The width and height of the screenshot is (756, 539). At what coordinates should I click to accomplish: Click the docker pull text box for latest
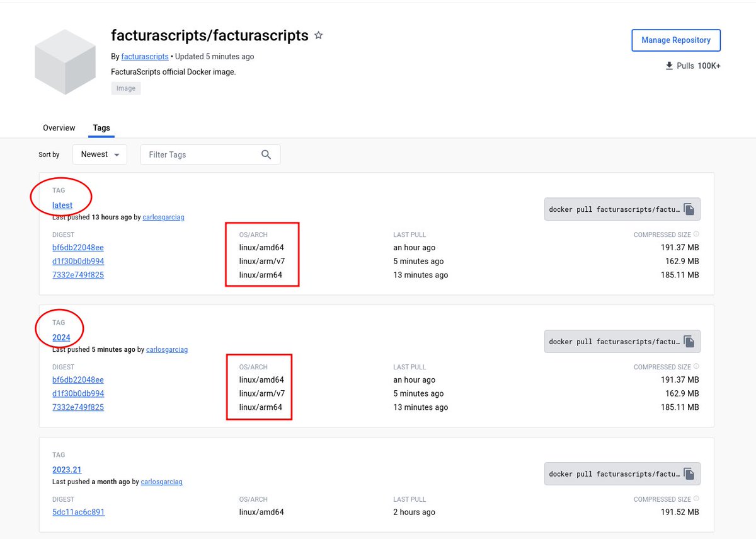(614, 209)
